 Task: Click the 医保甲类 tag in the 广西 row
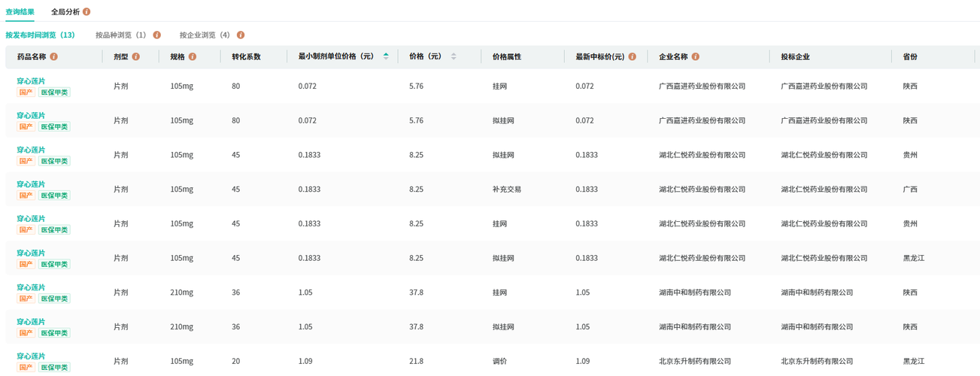pos(54,196)
